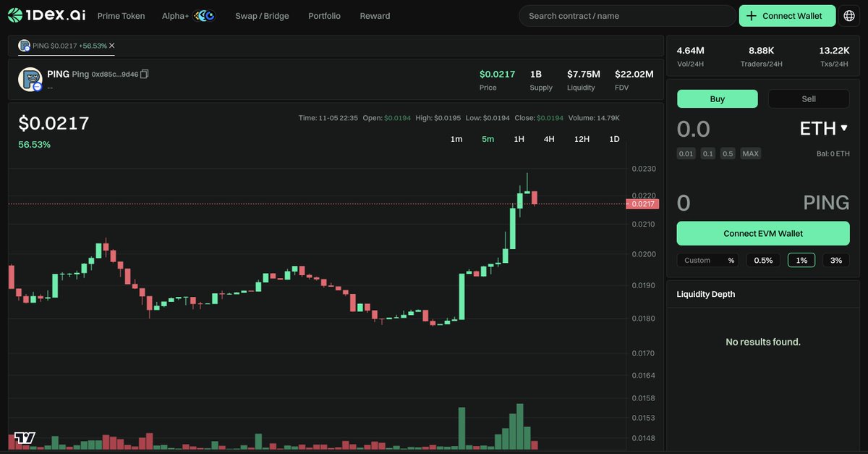The height and width of the screenshot is (454, 868).
Task: Switch chart timeframe to 1H
Action: click(519, 138)
